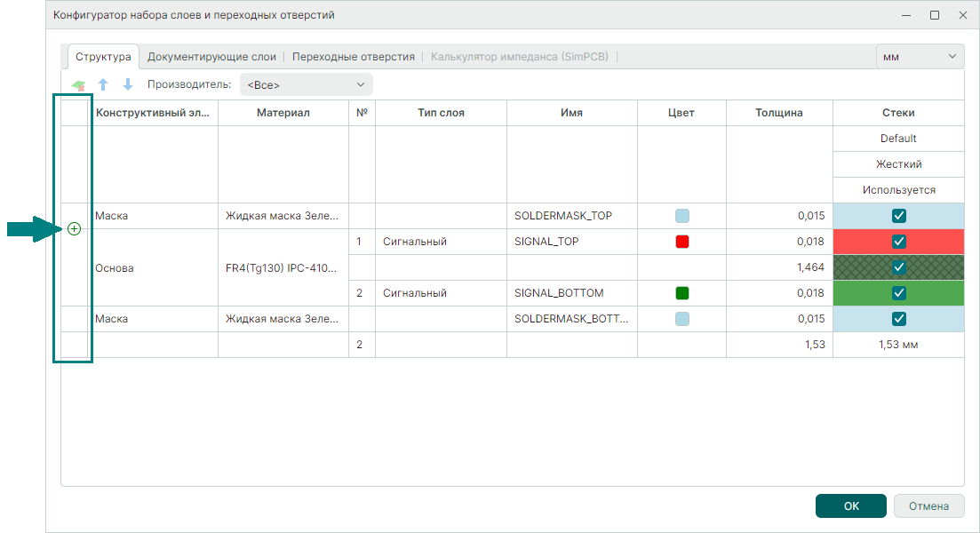Image resolution: width=980 pixels, height=533 pixels.
Task: Click the Отмена button
Action: (x=928, y=506)
